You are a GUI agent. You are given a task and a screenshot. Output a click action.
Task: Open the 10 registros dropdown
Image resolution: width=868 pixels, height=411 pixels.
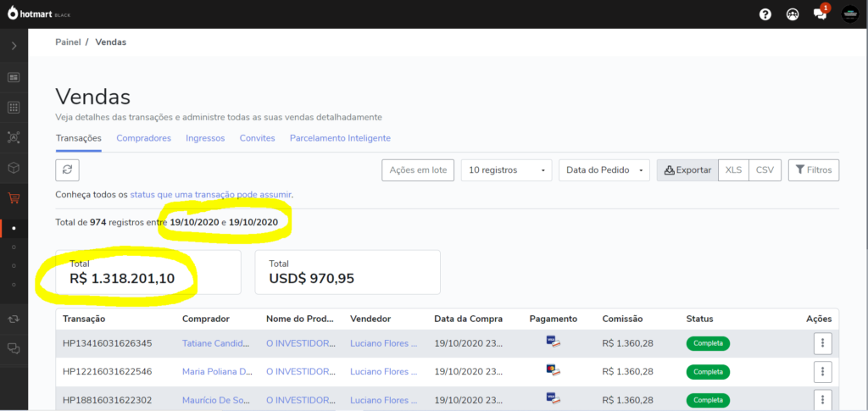pos(507,169)
